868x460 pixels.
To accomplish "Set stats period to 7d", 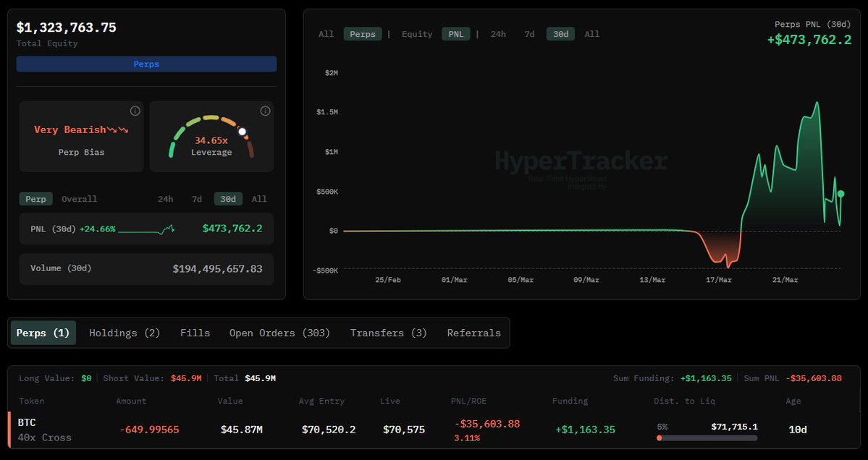I will 196,199.
